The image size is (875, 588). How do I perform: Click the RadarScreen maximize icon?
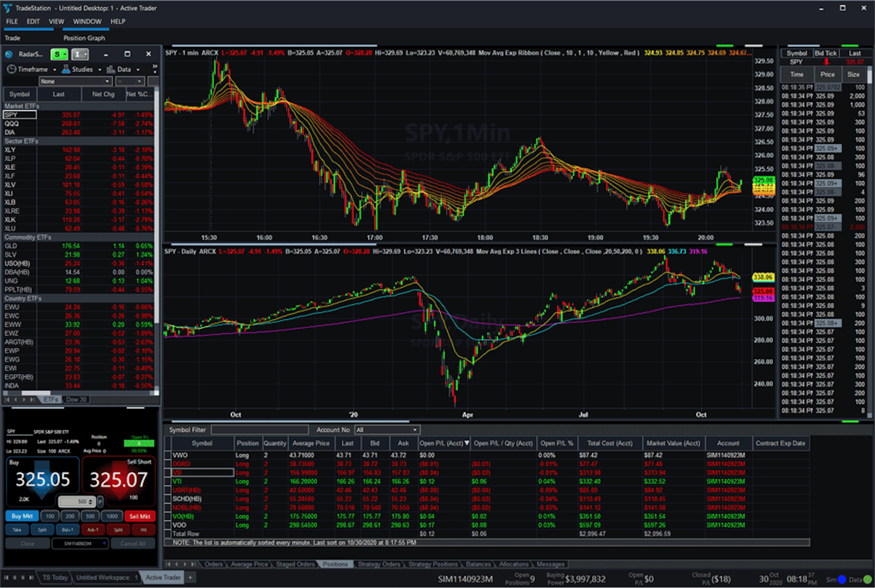pos(127,54)
